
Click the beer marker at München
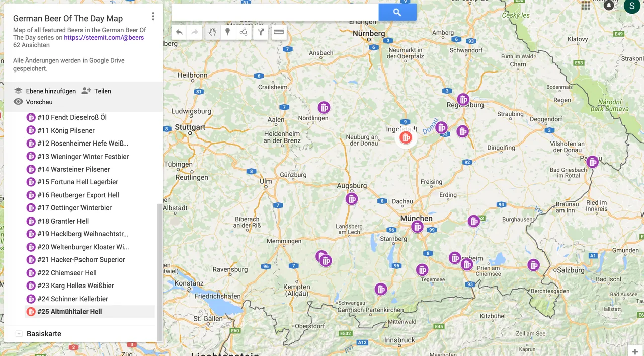(x=417, y=227)
